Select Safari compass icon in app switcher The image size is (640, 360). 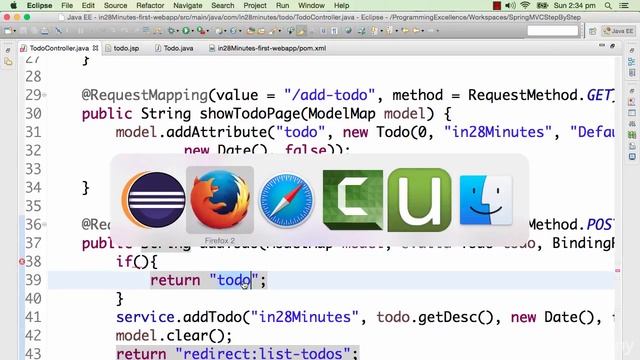click(286, 200)
